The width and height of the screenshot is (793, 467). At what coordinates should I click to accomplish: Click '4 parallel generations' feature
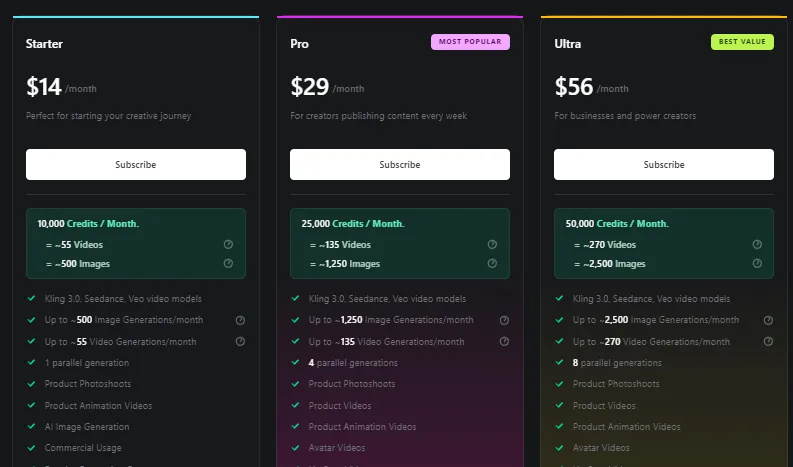coord(353,363)
